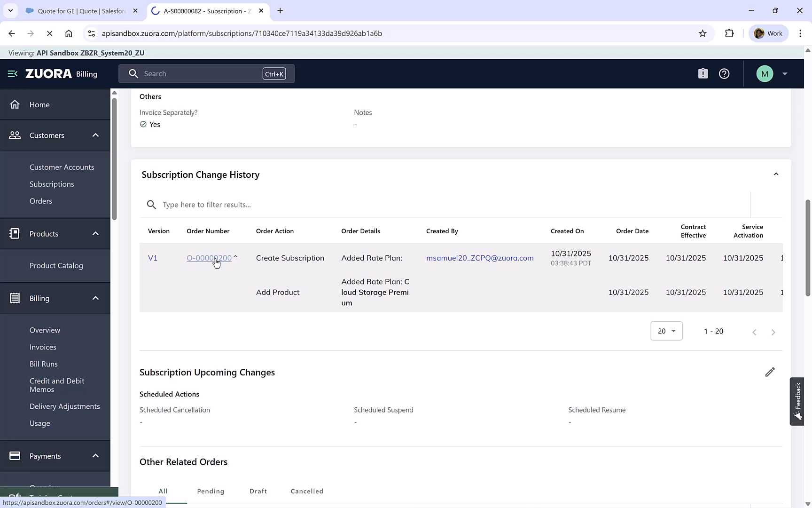Viewport: 812px width, 508px height.
Task: Open the msamuel20_ZCPQ@zuora.com creator link
Action: tap(479, 258)
